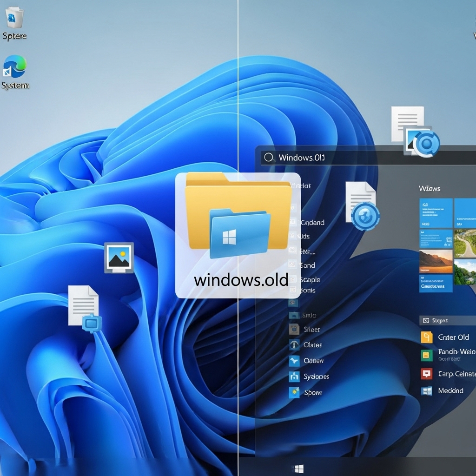
Task: Open the Smle list item
Action: click(x=309, y=315)
